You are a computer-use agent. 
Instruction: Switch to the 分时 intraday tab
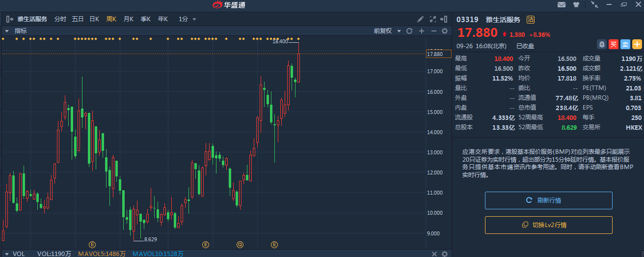pos(60,19)
